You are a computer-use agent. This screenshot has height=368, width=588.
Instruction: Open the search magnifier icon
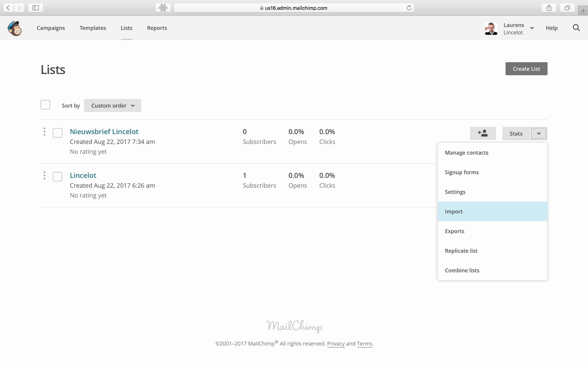point(576,28)
